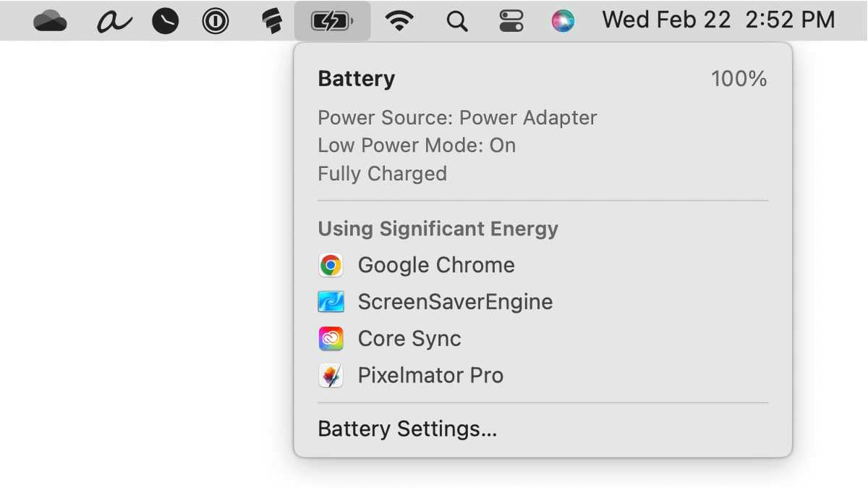868x488 pixels.
Task: Select ScreenSaverEngine in energy list
Action: (455, 302)
